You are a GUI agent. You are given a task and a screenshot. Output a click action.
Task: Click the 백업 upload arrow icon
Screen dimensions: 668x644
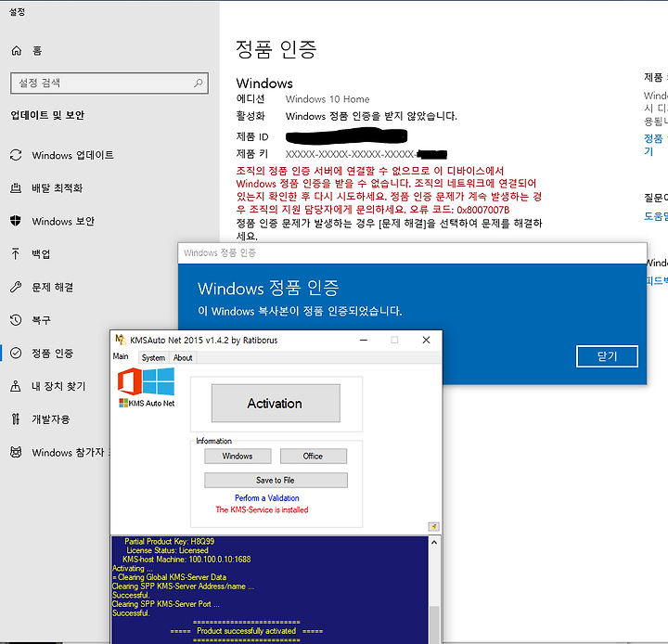(16, 254)
